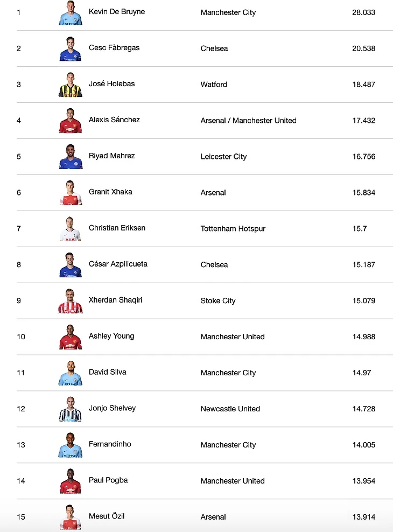Click Leicester City club name
The height and width of the screenshot is (532, 393).
click(x=223, y=157)
